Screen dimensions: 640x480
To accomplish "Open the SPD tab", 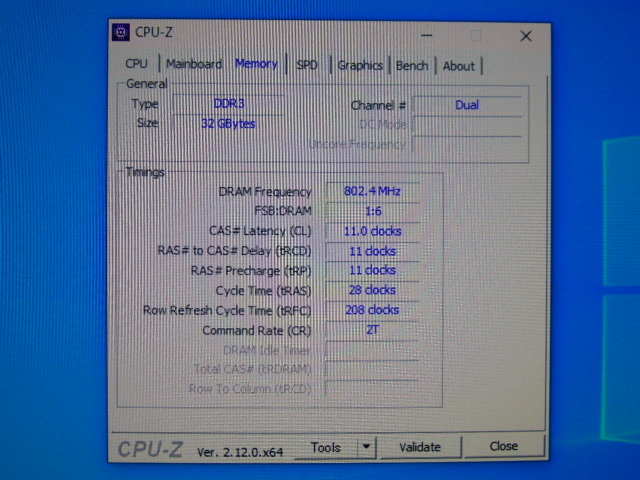I will click(307, 65).
